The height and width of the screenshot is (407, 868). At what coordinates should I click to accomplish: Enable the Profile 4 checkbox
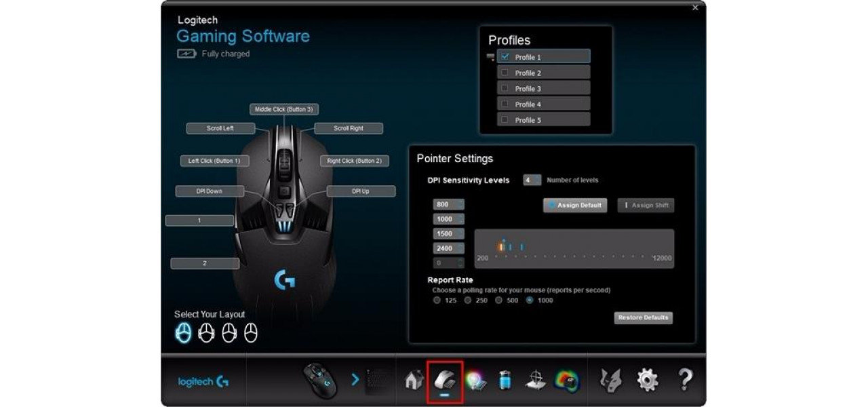[505, 104]
